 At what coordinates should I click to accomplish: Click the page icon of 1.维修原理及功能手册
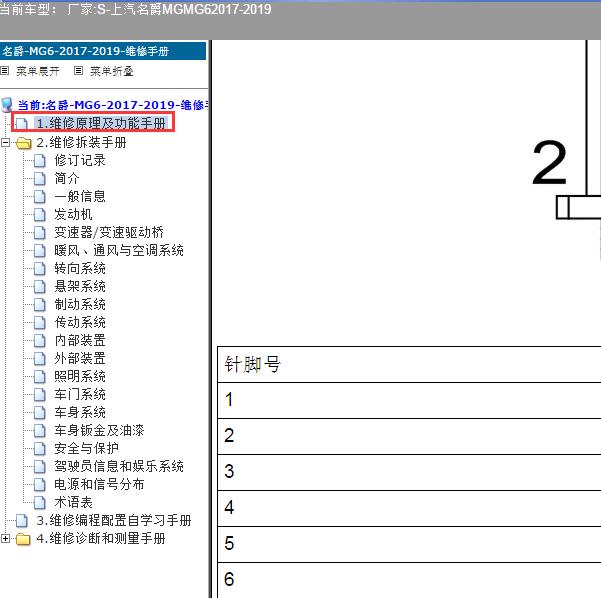[22, 124]
